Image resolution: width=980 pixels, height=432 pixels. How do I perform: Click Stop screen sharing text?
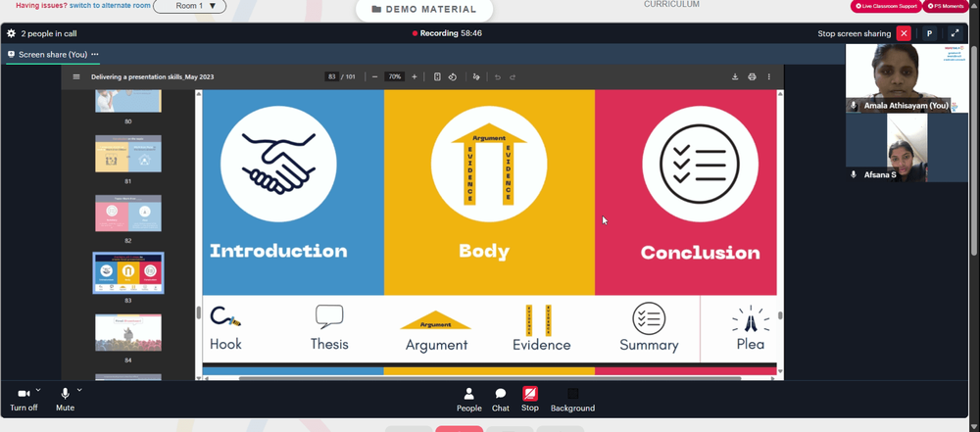click(x=855, y=33)
